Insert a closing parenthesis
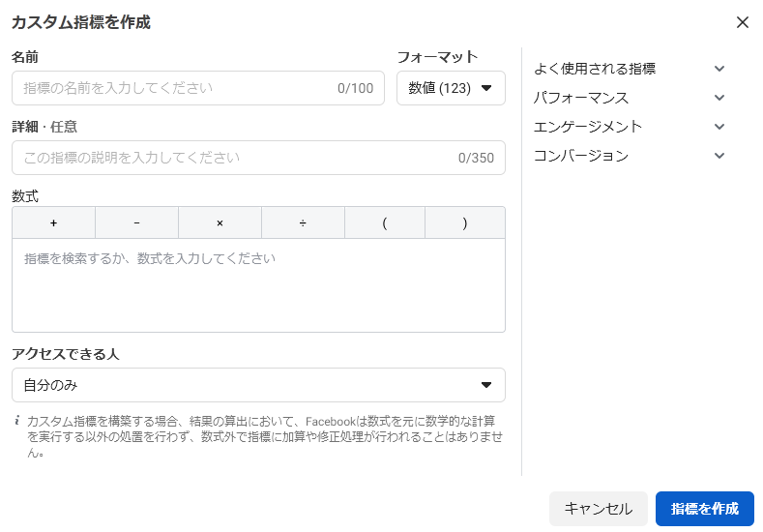 click(x=465, y=222)
